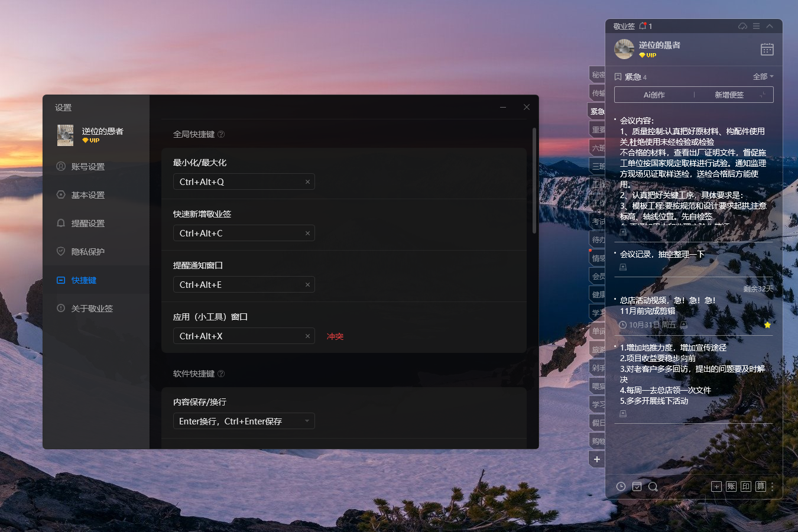This screenshot has width=798, height=532.
Task: Open the 算 calculator tool icon
Action: 761,486
